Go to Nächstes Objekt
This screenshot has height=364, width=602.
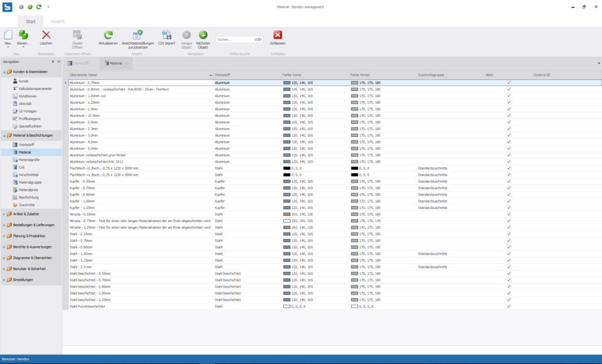203,36
